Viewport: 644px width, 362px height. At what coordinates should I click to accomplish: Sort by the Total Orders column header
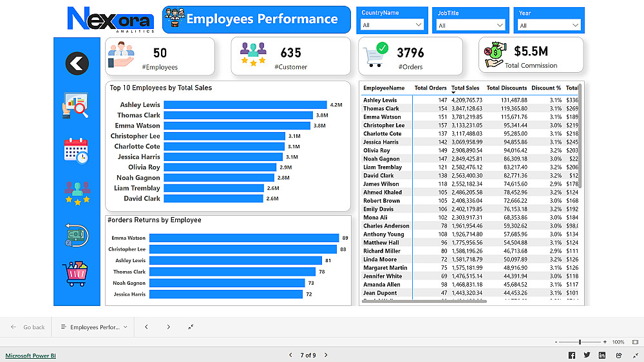pos(430,88)
